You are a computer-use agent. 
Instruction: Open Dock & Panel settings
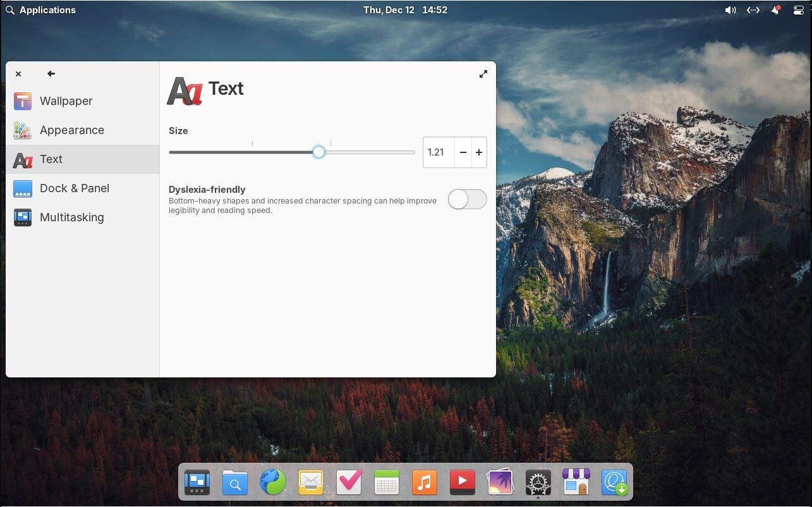coord(82,188)
